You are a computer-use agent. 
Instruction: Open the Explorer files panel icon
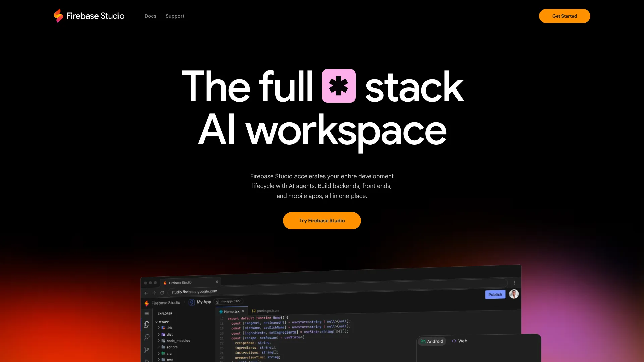click(x=146, y=324)
